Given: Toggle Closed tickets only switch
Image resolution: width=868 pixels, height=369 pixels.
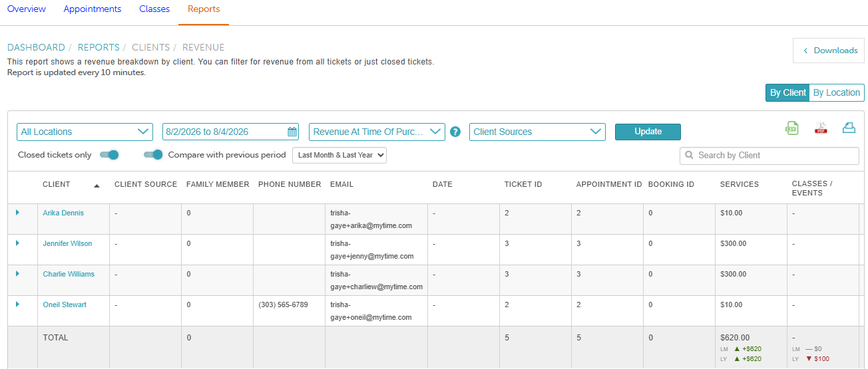Looking at the screenshot, I should tap(109, 155).
